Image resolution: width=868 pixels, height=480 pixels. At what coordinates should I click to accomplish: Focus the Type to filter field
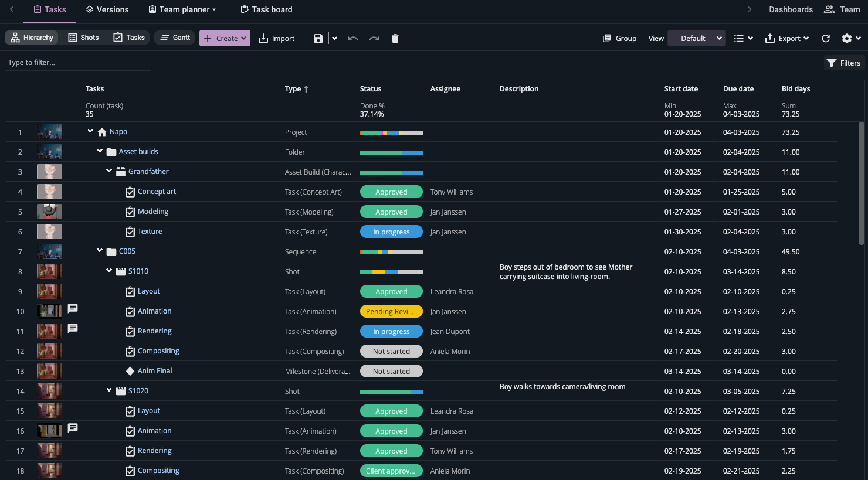pyautogui.click(x=77, y=63)
